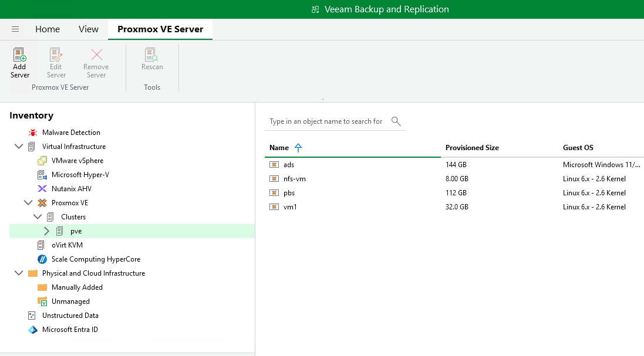Open the View tab
The height and width of the screenshot is (356, 644).
89,29
